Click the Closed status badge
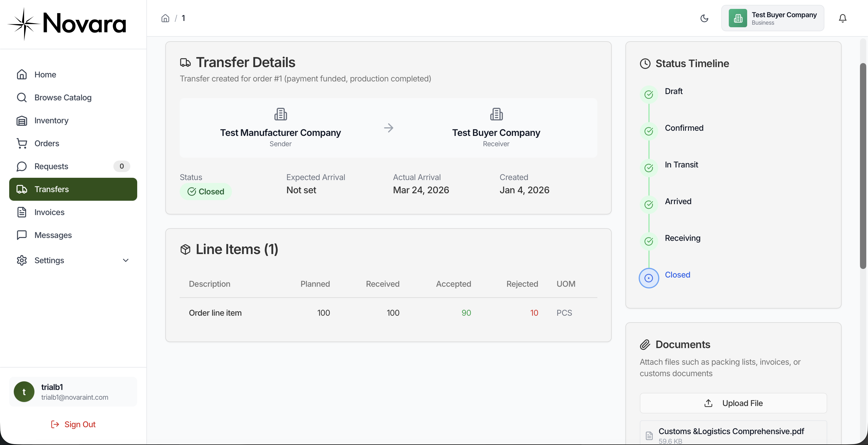Image resolution: width=868 pixels, height=445 pixels. pyautogui.click(x=206, y=192)
